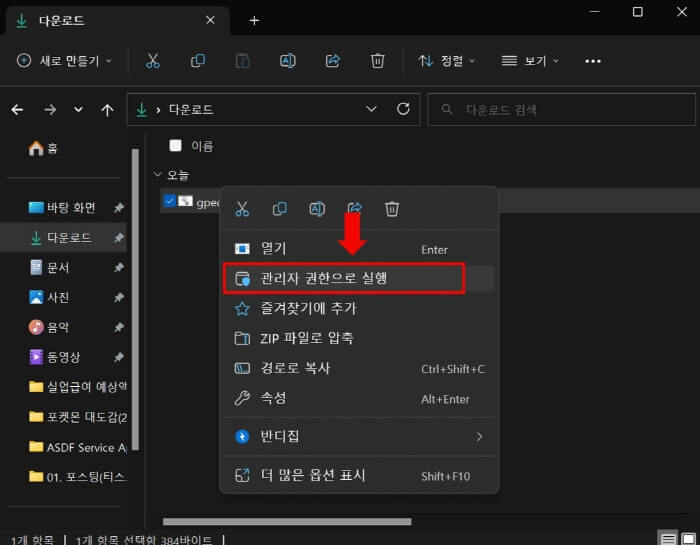Choose 더 많은 옵션 표시
This screenshot has height=545, width=700.
tap(360, 475)
